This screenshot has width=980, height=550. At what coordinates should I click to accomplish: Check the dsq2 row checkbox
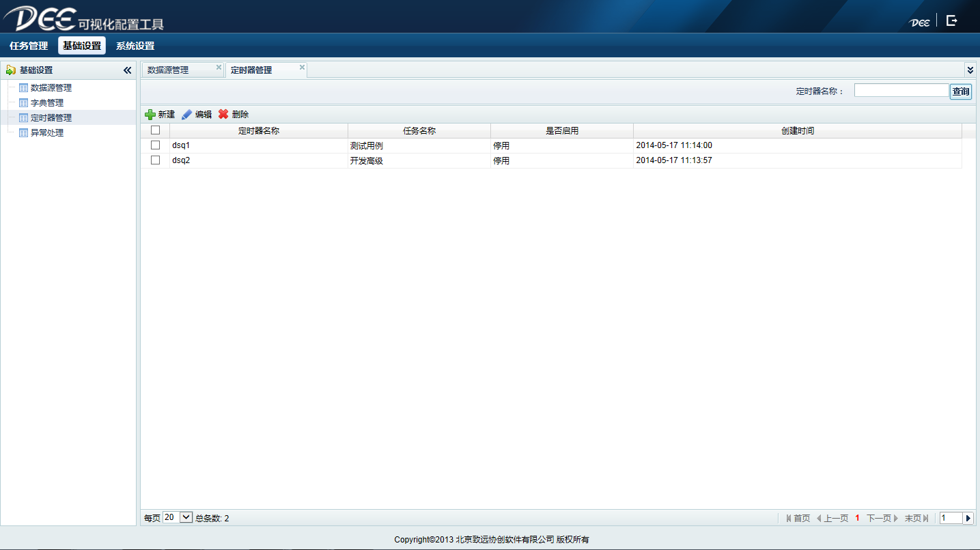(x=155, y=160)
